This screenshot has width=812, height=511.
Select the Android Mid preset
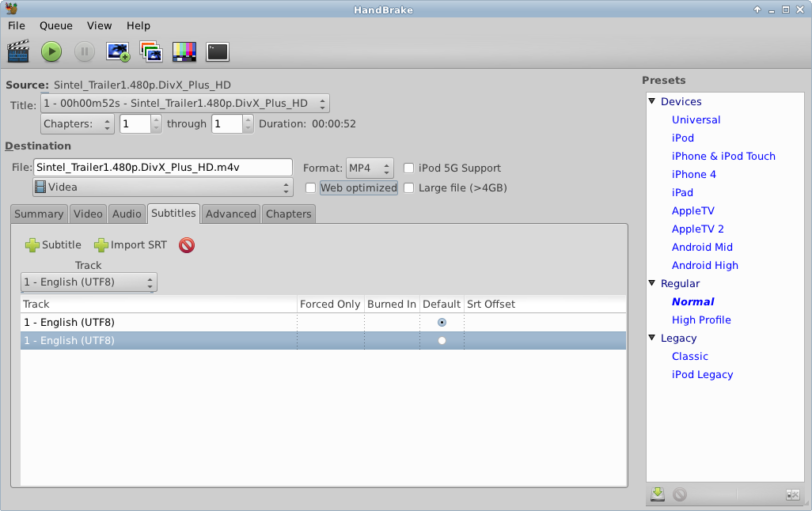tap(702, 247)
